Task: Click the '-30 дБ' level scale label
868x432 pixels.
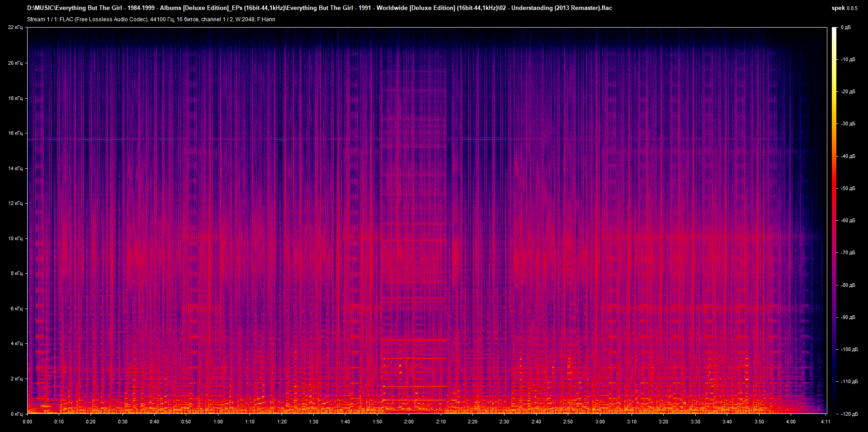Action: click(x=848, y=124)
